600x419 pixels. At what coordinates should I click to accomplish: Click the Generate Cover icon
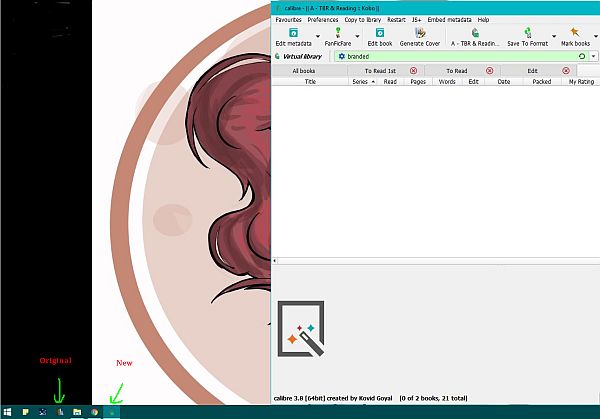(420, 33)
